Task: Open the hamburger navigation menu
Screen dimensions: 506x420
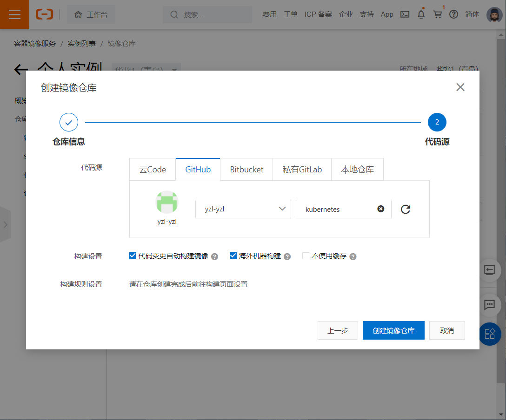Action: [x=14, y=14]
